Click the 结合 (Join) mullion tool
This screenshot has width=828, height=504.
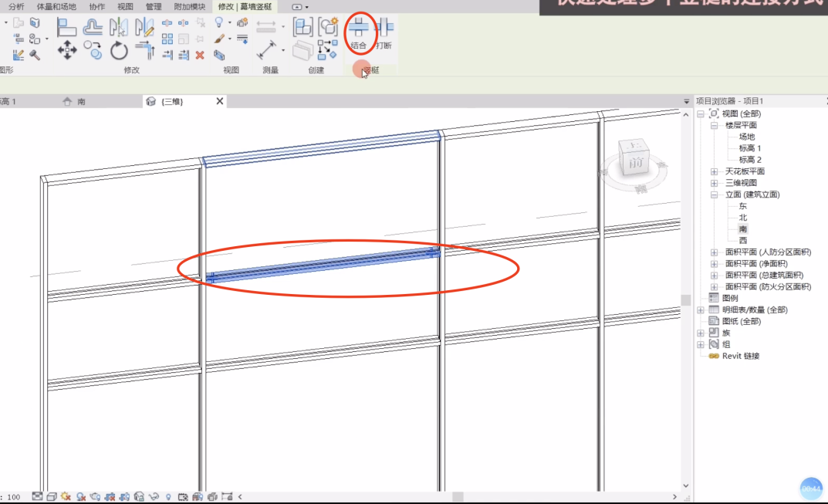[x=358, y=33]
